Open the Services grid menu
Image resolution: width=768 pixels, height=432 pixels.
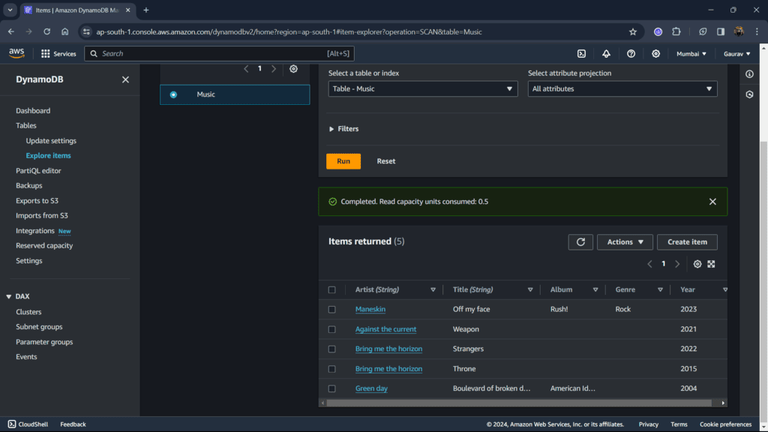pos(58,54)
